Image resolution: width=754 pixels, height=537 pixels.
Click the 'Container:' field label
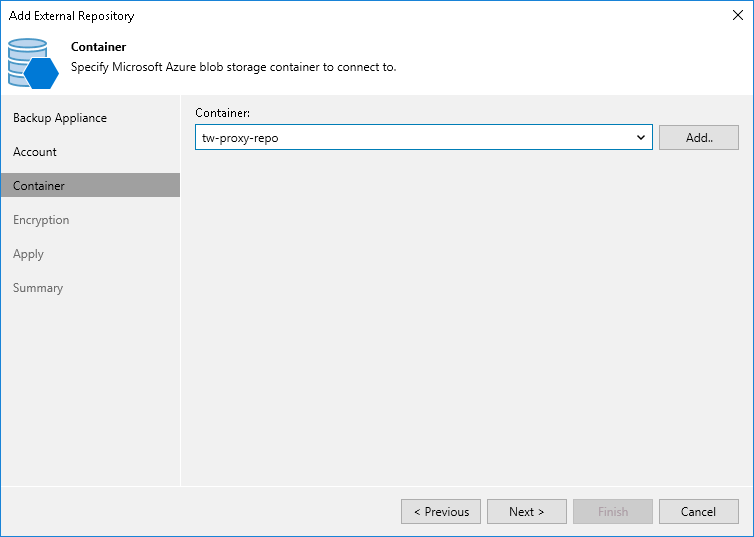(x=223, y=113)
